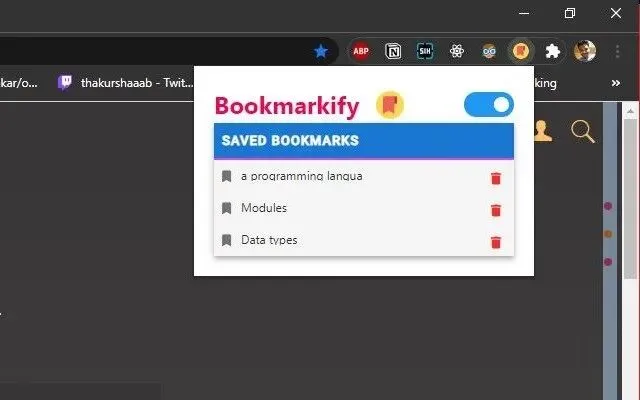This screenshot has height=400, width=640.
Task: Click the page's magnifier search icon
Action: point(583,131)
